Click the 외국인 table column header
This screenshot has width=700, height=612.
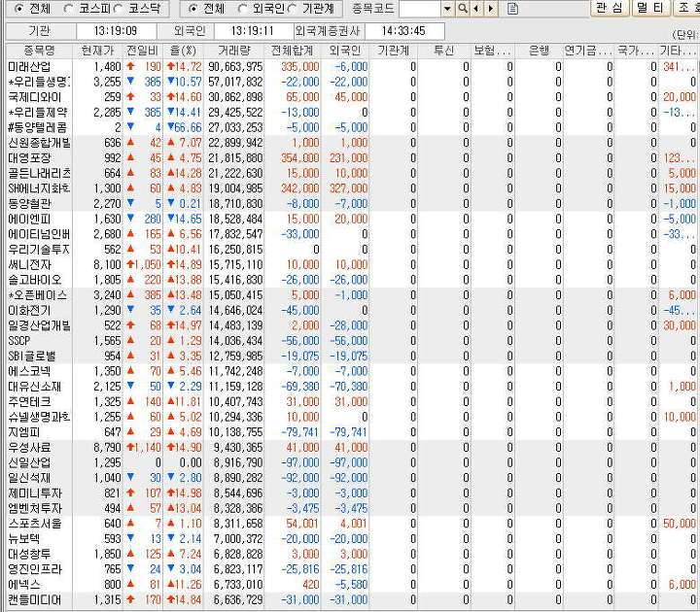click(x=344, y=51)
